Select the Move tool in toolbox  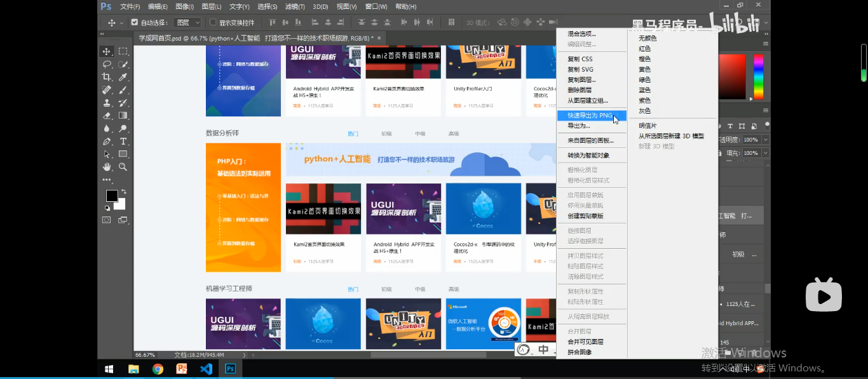[107, 51]
